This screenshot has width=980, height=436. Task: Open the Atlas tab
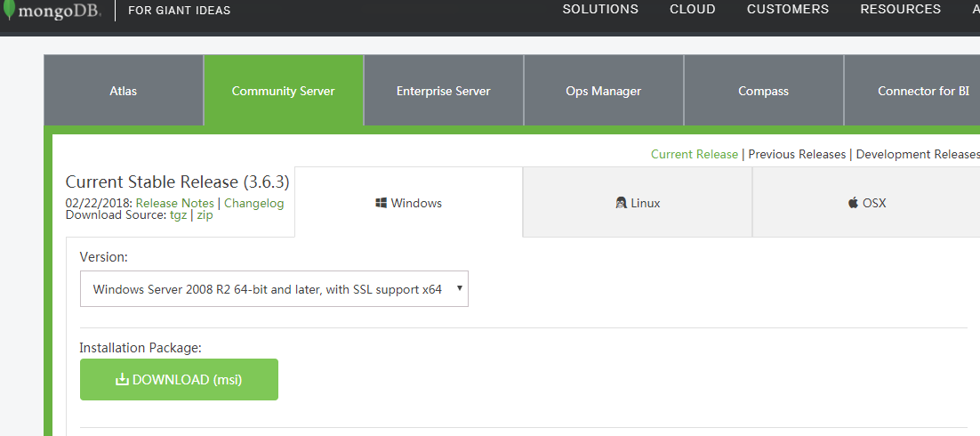click(x=123, y=91)
